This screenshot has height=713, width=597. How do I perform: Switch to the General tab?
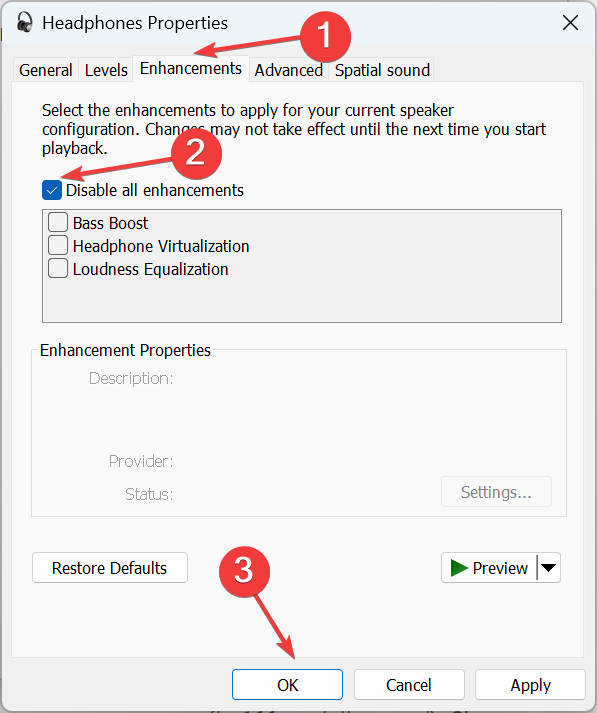pos(46,70)
